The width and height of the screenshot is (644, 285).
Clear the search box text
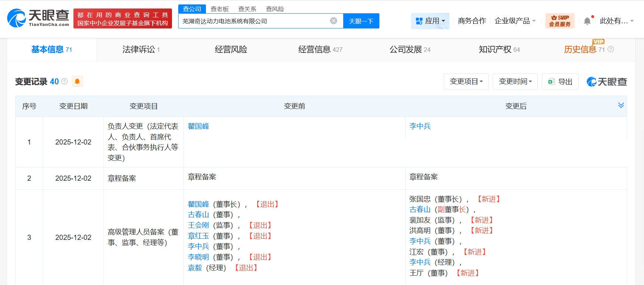(334, 21)
